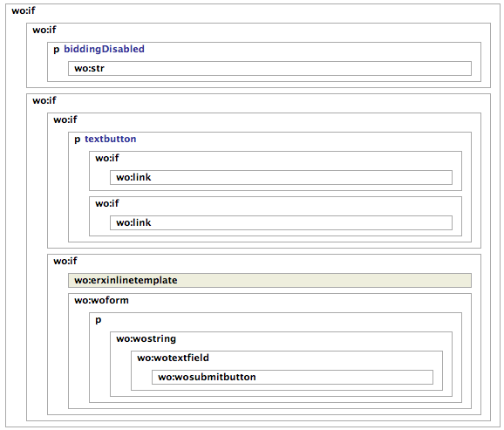This screenshot has height=430, width=504.
Task: Select the p tag beside biddingDisabled
Action: [57, 50]
